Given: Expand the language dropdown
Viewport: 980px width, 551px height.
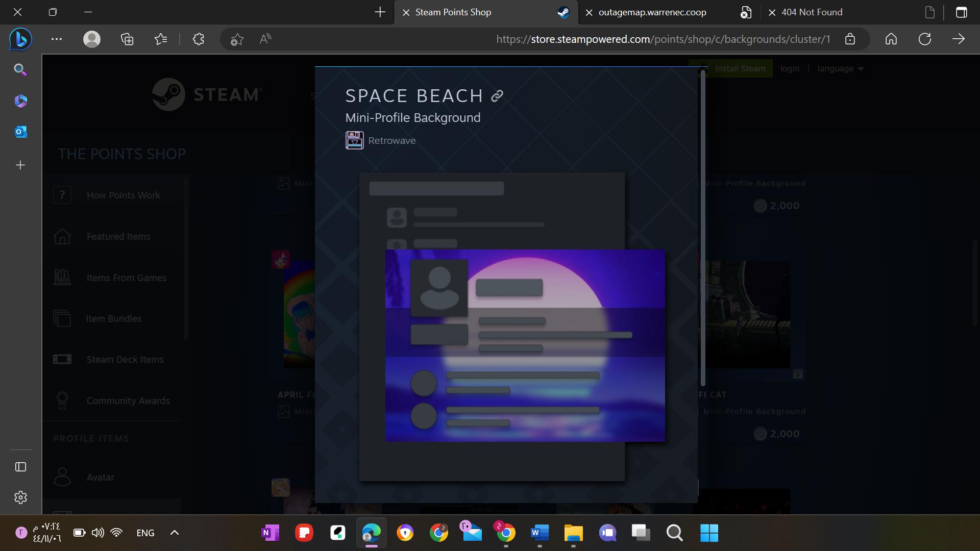Looking at the screenshot, I should click(840, 68).
